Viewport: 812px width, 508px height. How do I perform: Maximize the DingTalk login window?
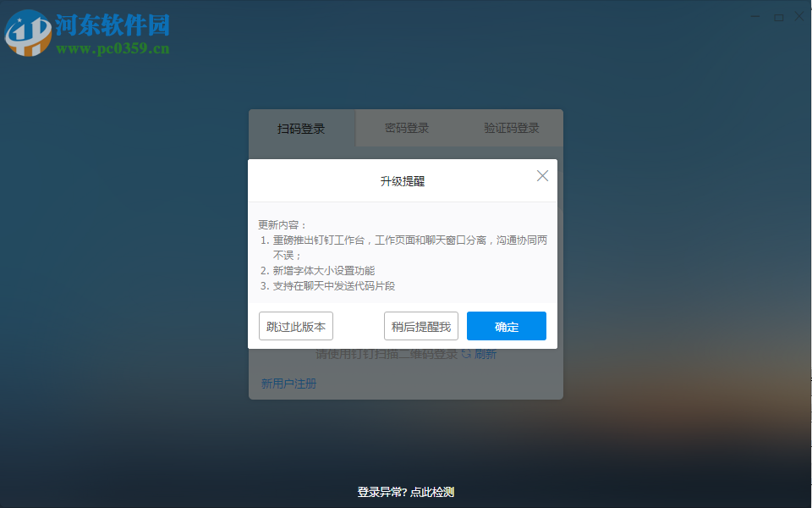tap(778, 17)
